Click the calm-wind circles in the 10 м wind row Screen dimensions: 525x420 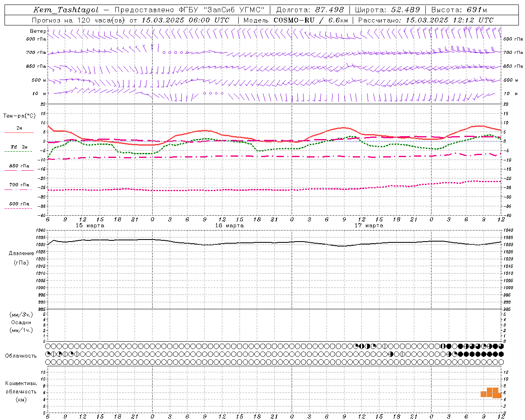point(213,94)
